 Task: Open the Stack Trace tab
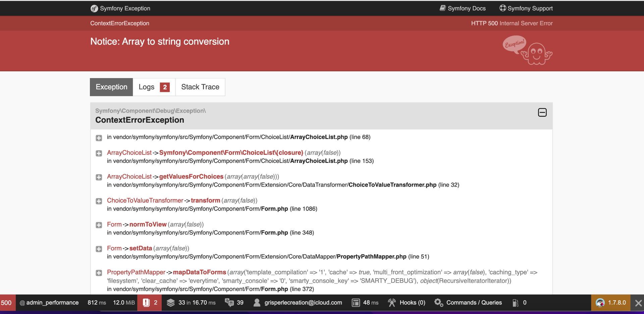pos(200,87)
